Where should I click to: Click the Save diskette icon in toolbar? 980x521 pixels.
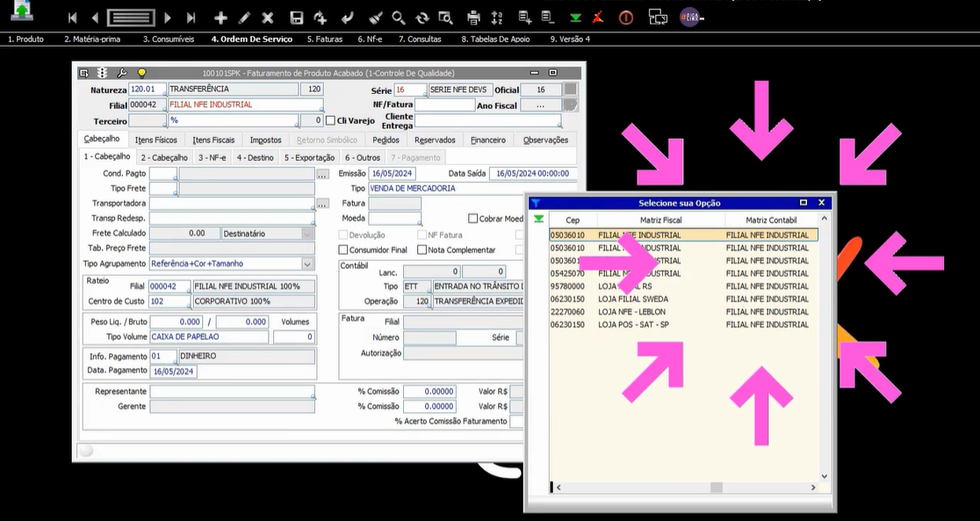[297, 18]
